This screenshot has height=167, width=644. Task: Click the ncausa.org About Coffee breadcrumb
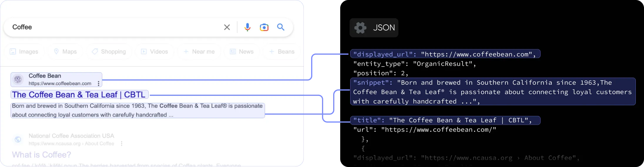(71, 143)
